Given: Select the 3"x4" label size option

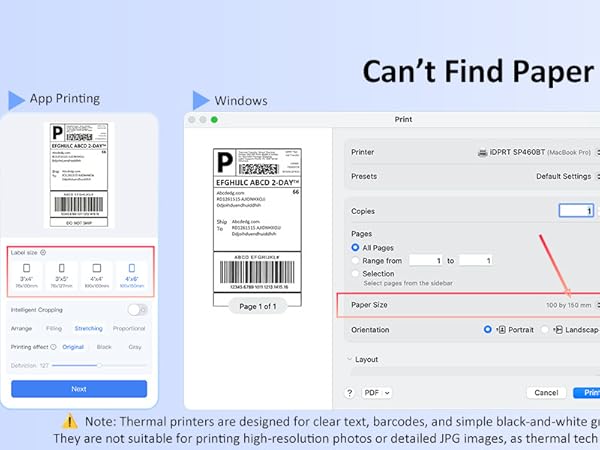Looking at the screenshot, I should click(x=26, y=276).
